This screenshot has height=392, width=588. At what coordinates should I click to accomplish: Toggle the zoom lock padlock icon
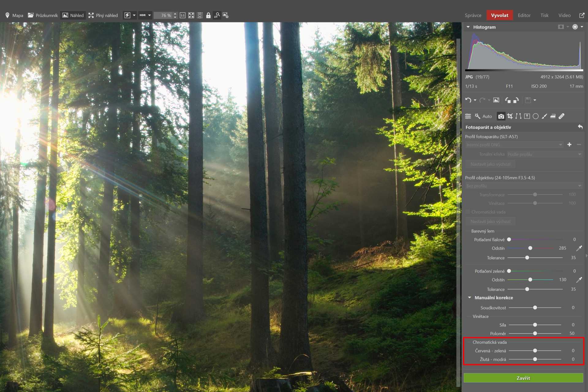point(208,15)
